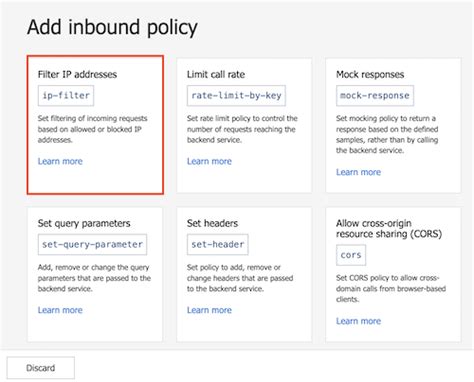Image resolution: width=474 pixels, height=382 pixels.
Task: Open Learn more for Set query parameters
Action: 60,310
